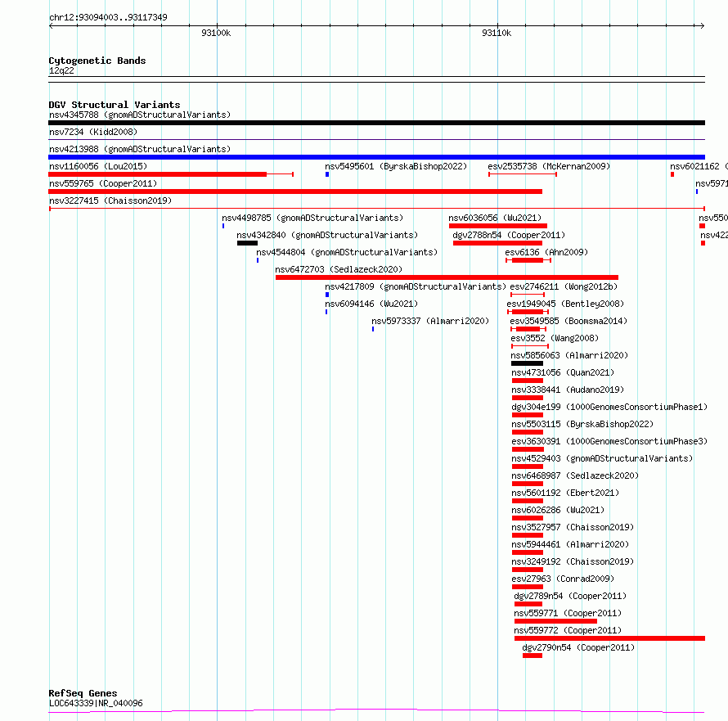Click the nsv4345788 gnomAD variant label
The image size is (728, 721).
140,115
